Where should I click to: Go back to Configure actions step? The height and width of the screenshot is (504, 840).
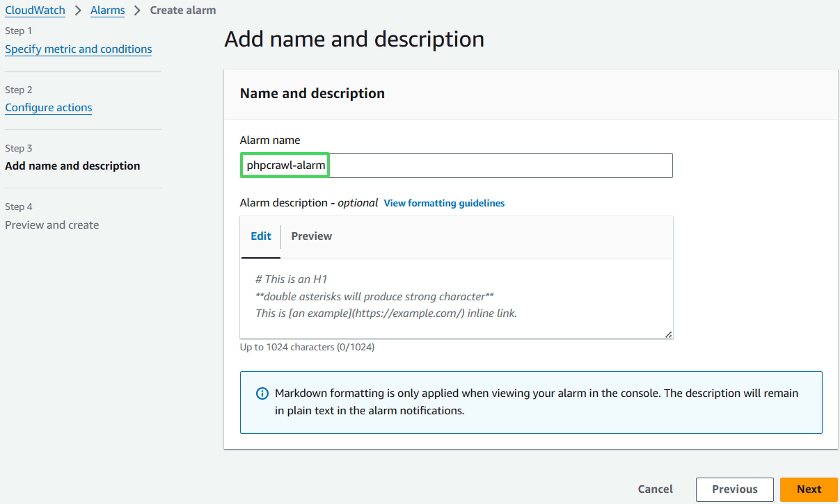tap(48, 108)
